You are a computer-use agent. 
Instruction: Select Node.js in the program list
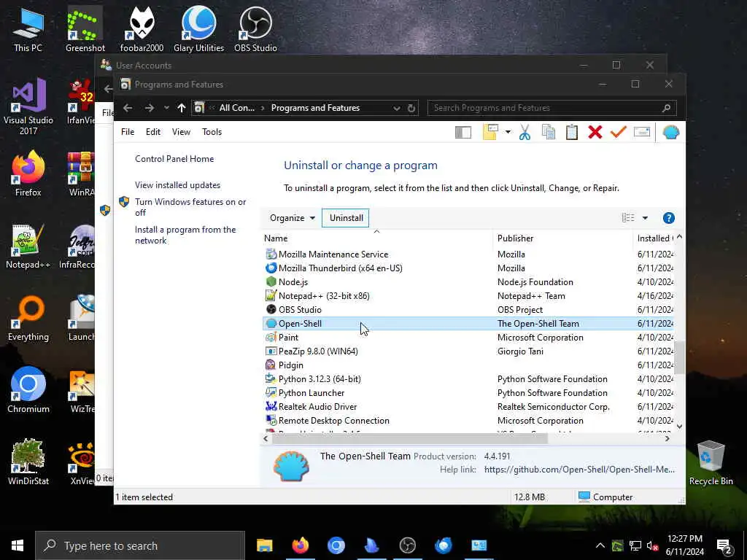468,282
